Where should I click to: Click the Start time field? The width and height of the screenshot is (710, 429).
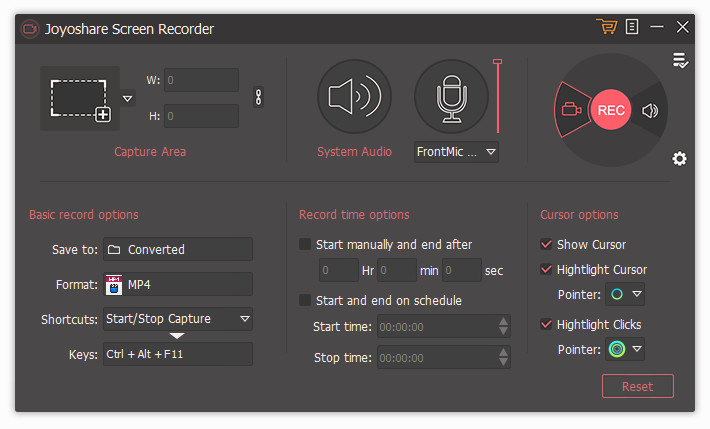point(443,326)
